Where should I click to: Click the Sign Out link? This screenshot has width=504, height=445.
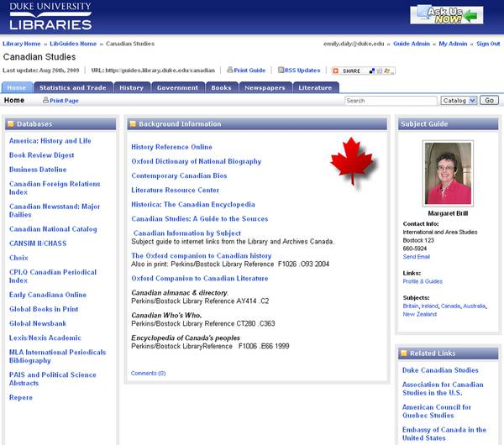(487, 44)
